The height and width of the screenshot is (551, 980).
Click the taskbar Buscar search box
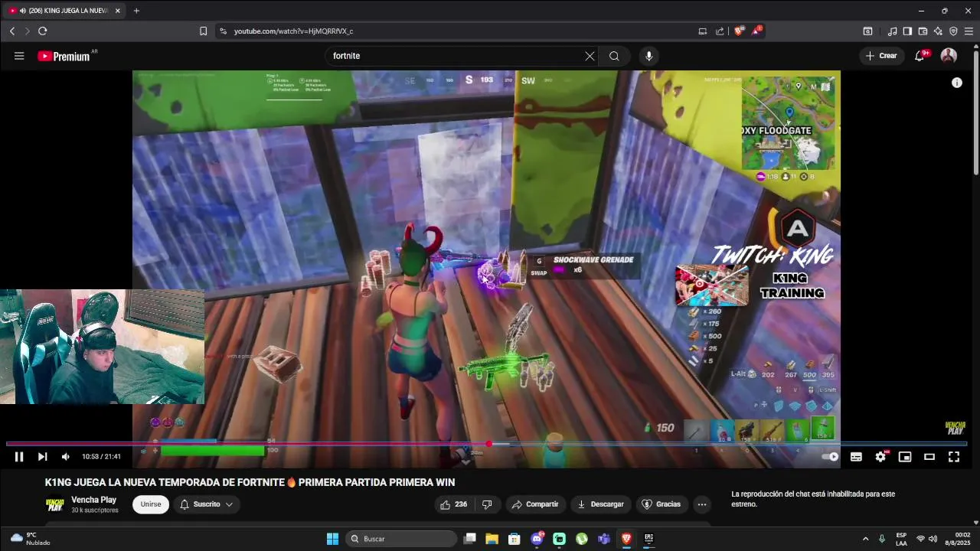[x=401, y=539]
